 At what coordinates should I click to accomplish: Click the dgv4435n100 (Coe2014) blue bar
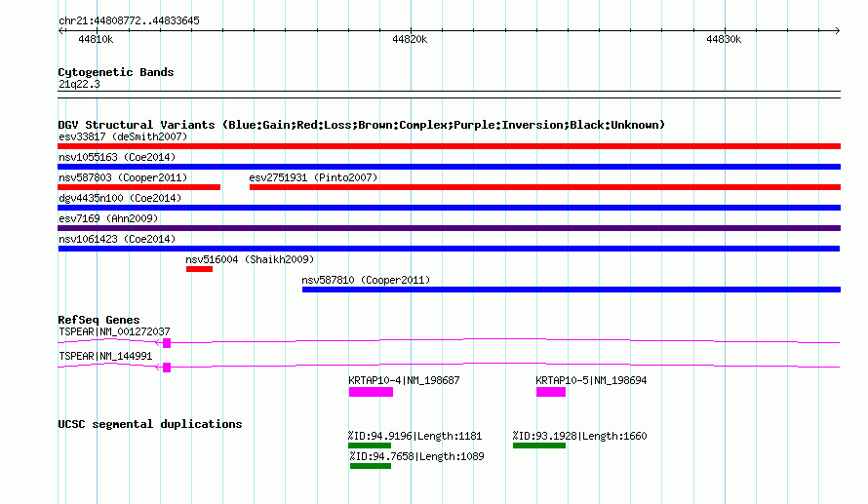[x=449, y=208]
